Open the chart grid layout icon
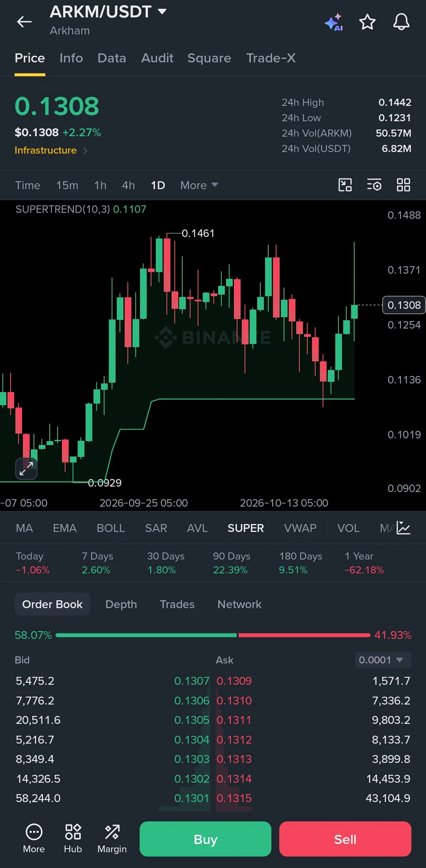This screenshot has height=868, width=426. tap(404, 185)
